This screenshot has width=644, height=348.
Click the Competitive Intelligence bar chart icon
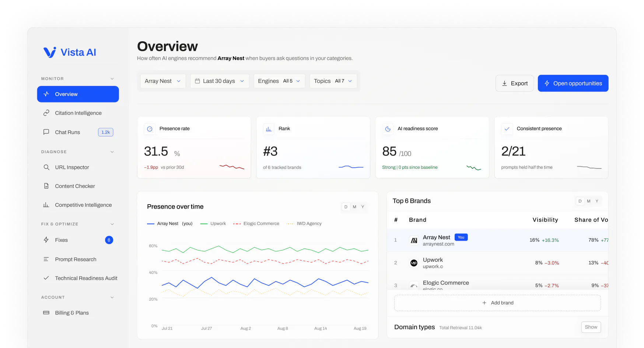point(46,205)
